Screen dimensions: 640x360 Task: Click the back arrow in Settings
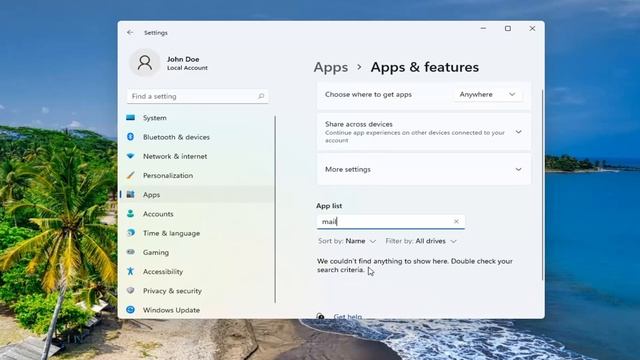pos(130,33)
